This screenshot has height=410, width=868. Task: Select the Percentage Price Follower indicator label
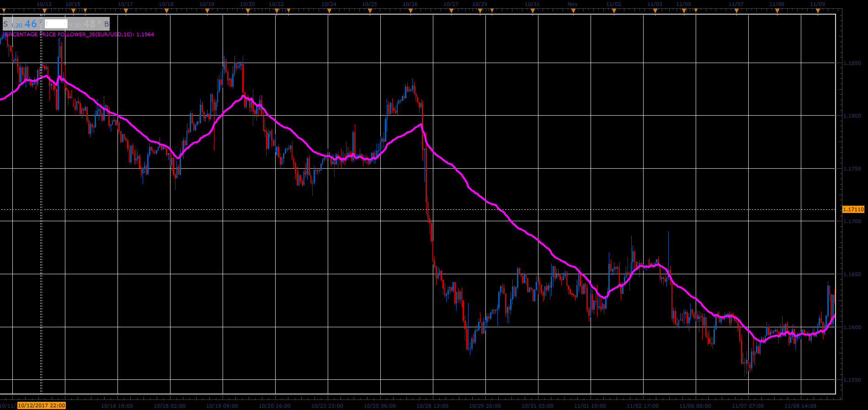[x=78, y=34]
